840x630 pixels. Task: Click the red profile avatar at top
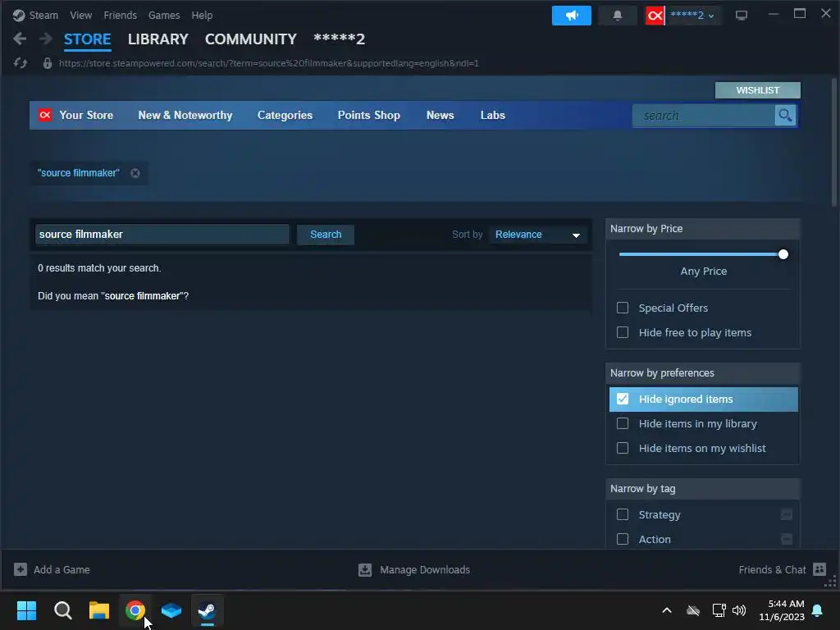point(655,16)
